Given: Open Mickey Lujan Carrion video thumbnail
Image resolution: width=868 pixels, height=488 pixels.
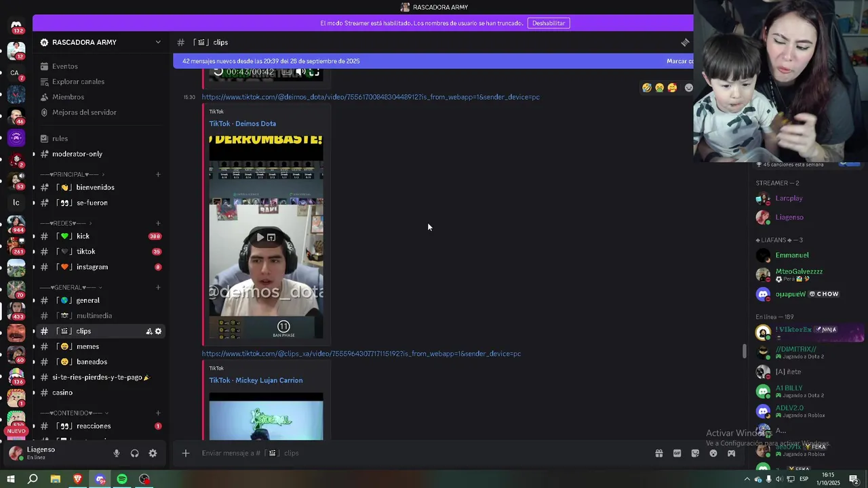Looking at the screenshot, I should 266,416.
